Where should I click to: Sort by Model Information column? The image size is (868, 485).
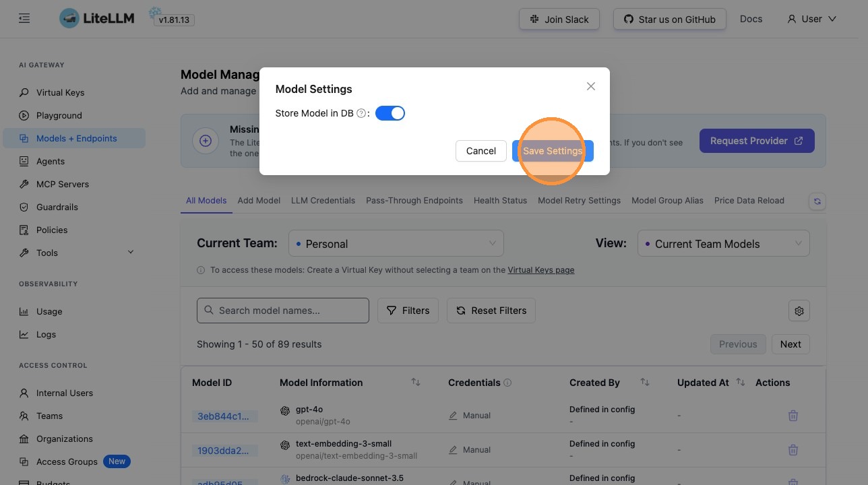[x=416, y=383]
